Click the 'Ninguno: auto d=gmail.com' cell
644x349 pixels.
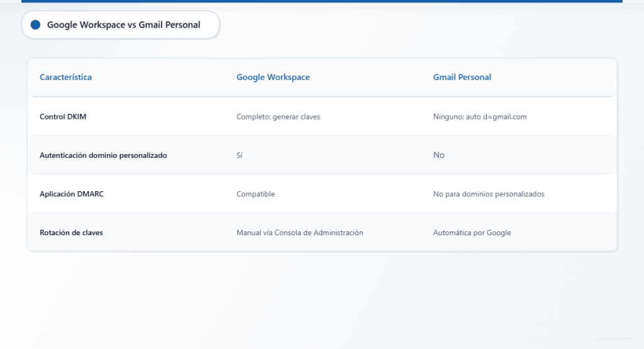(480, 116)
